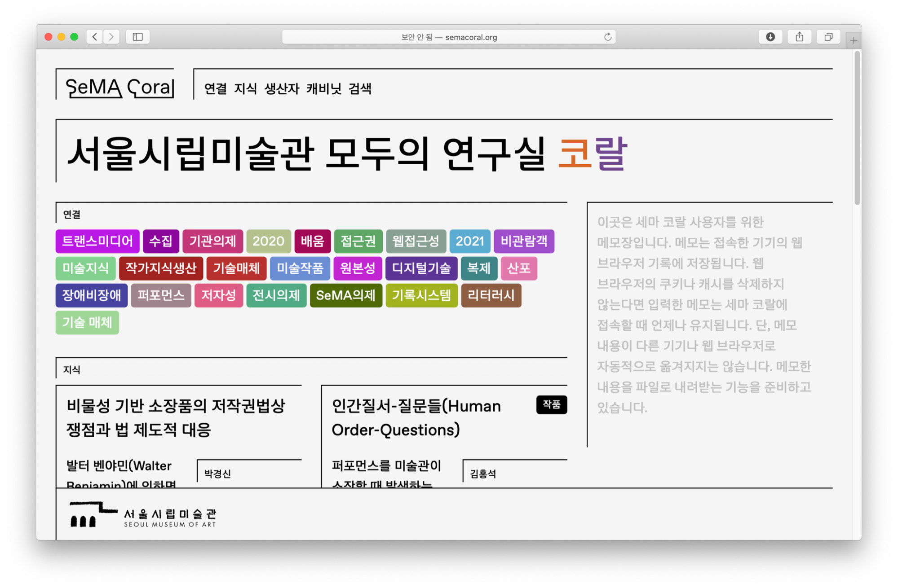898x588 pixels.
Task: Open the 검색 navigation menu item
Action: [x=360, y=88]
